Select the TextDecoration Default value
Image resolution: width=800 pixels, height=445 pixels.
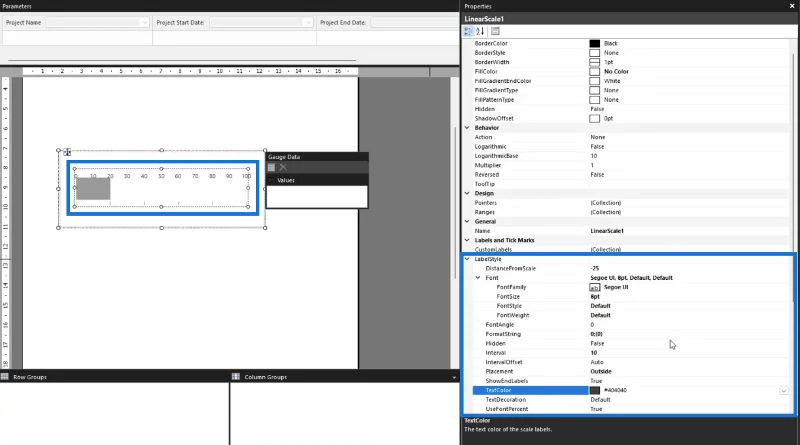pyautogui.click(x=600, y=400)
